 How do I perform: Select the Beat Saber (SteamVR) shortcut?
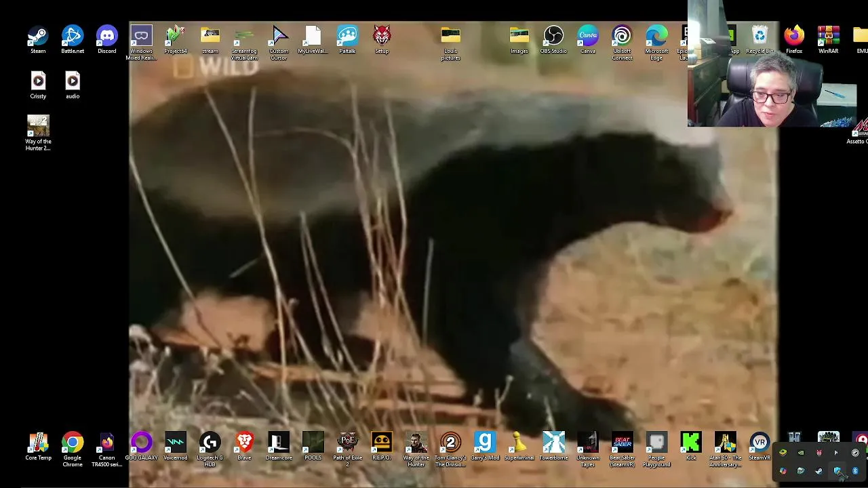coord(622,449)
